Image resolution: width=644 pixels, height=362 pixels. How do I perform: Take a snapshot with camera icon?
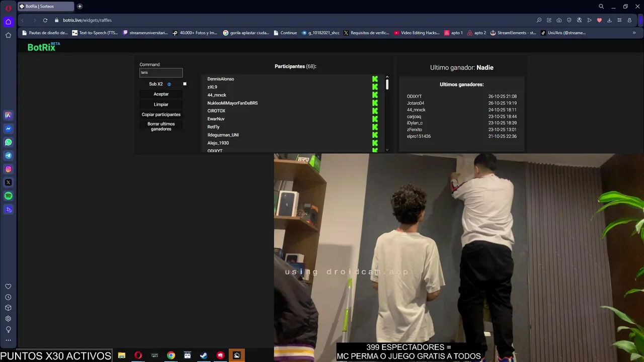(x=559, y=20)
